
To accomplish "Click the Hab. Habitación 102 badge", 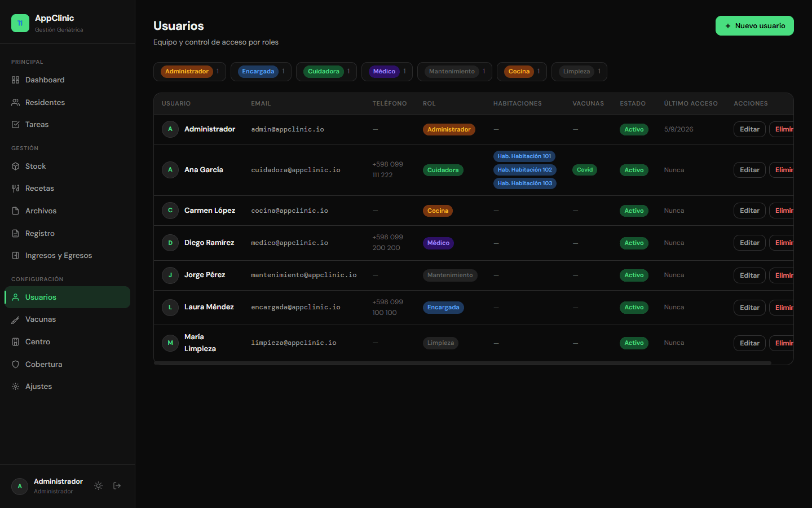I will 524,170.
